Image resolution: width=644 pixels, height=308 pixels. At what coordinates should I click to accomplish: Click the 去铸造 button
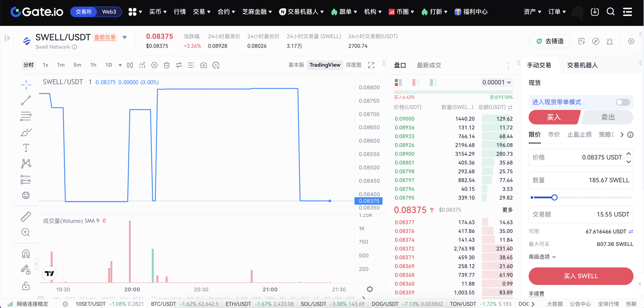click(x=550, y=41)
